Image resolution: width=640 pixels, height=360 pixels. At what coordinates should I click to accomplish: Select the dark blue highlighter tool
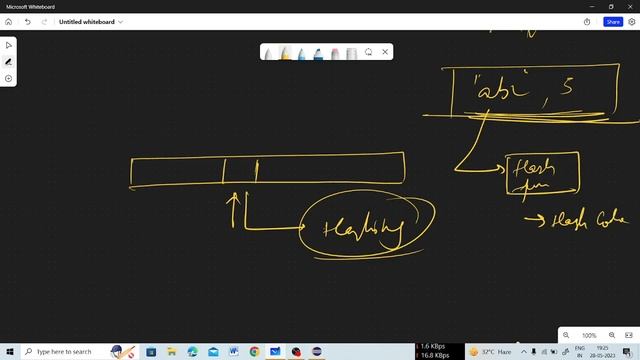pos(318,54)
